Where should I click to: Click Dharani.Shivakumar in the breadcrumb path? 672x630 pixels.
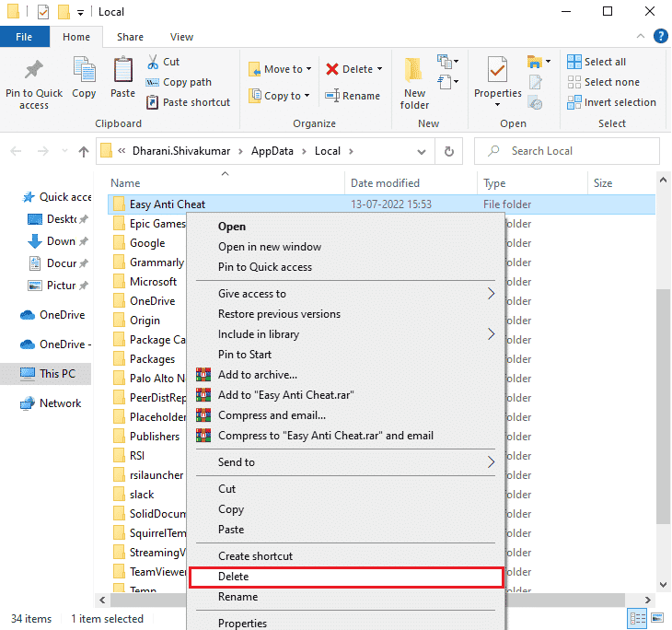click(181, 151)
